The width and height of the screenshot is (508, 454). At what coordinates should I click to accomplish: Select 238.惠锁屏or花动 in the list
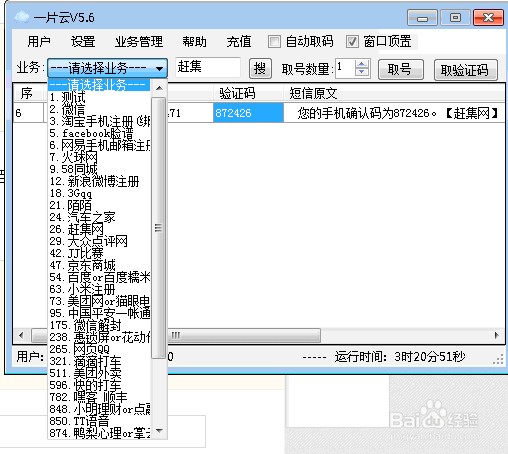[99, 337]
